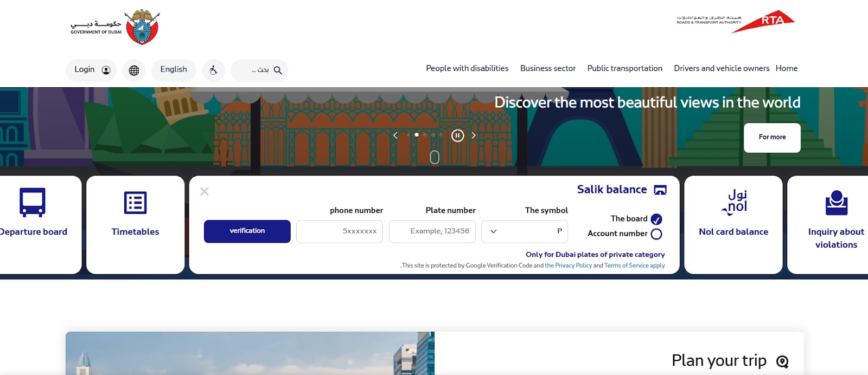868x375 pixels.
Task: Click the verification button
Action: tap(247, 231)
